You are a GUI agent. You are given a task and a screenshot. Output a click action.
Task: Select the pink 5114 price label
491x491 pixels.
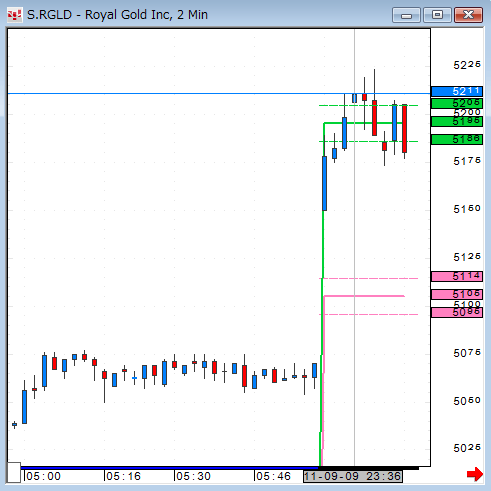point(457,276)
